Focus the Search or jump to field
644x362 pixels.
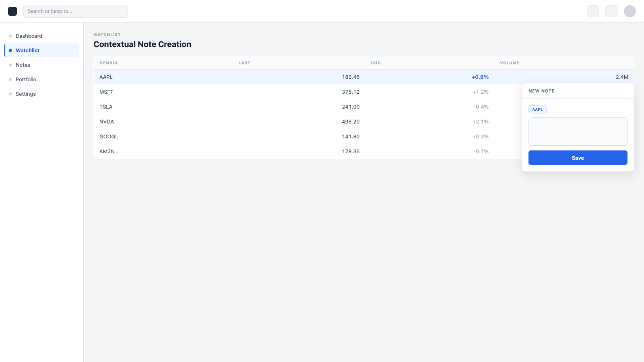(76, 11)
